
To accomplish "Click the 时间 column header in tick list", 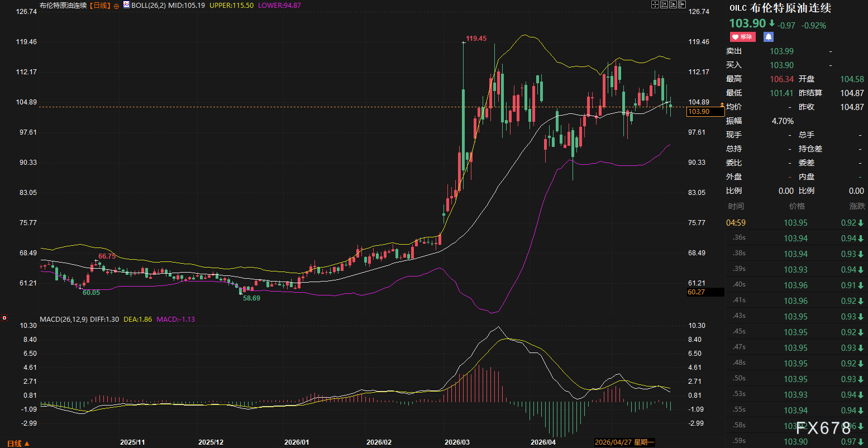I will click(736, 206).
